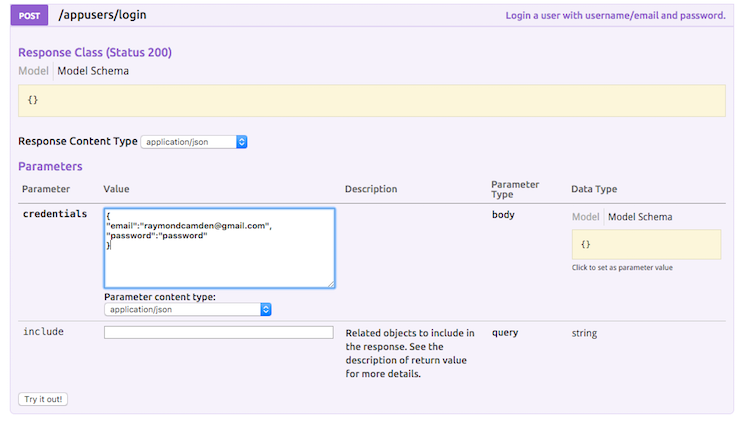The image size is (750, 421).
Task: Select the response Model Schema tab
Action: point(93,71)
